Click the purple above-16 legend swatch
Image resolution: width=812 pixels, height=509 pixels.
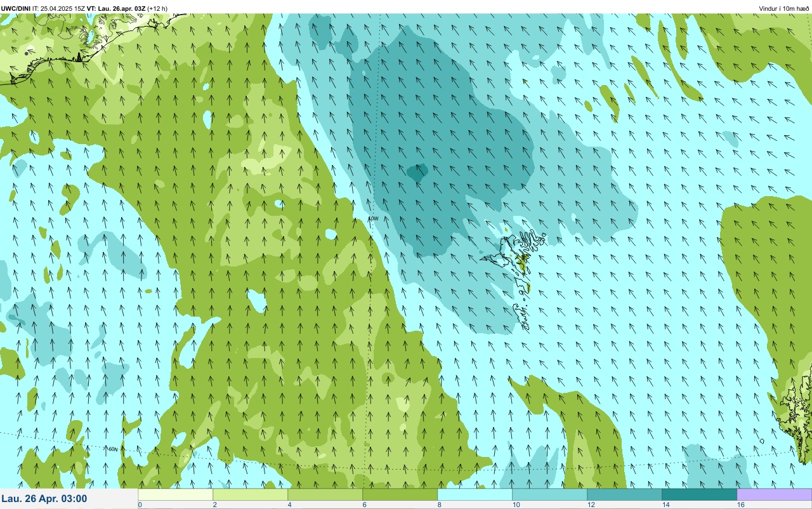point(775,494)
